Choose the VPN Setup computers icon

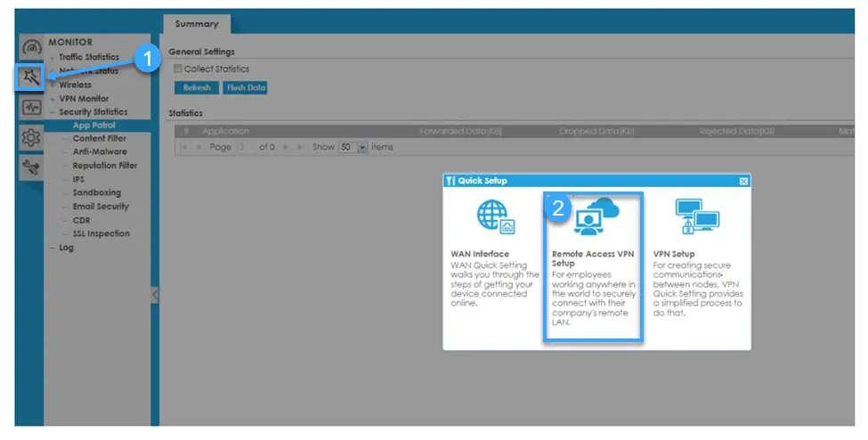coord(697,218)
